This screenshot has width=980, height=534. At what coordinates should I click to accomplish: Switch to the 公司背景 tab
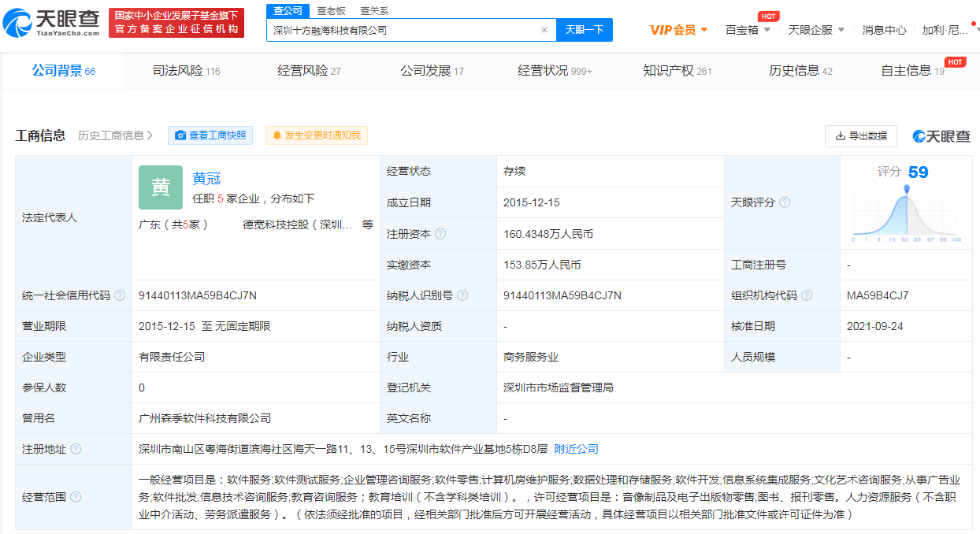63,71
